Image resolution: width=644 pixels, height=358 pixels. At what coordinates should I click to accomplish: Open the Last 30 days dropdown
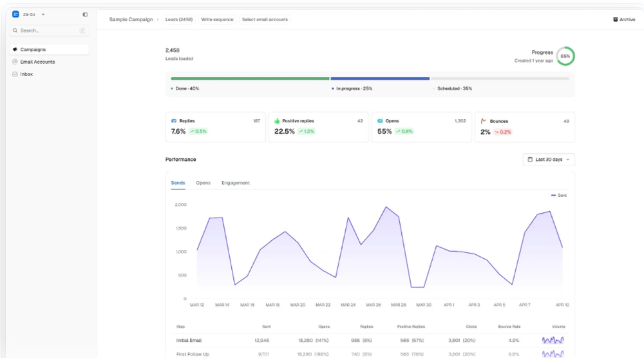(549, 159)
